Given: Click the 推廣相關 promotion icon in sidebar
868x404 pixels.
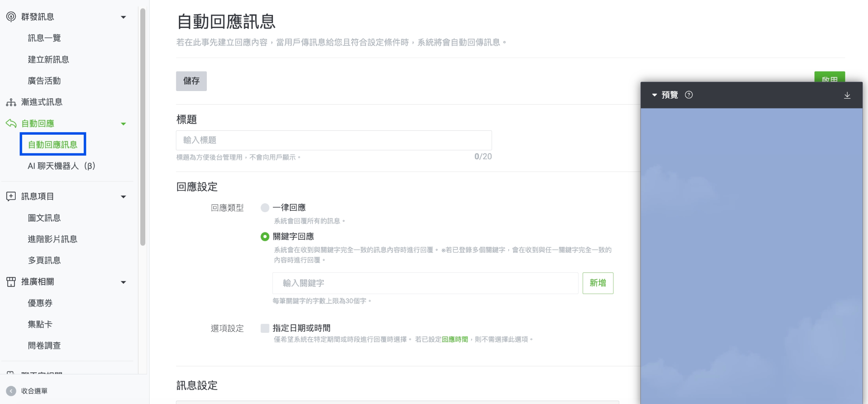Looking at the screenshot, I should 11,282.
